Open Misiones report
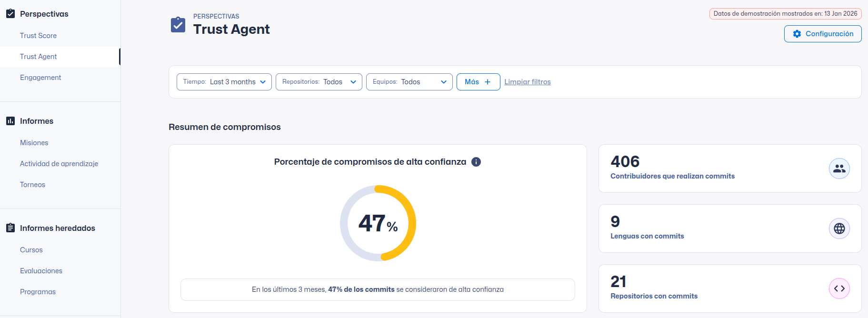 [34, 143]
